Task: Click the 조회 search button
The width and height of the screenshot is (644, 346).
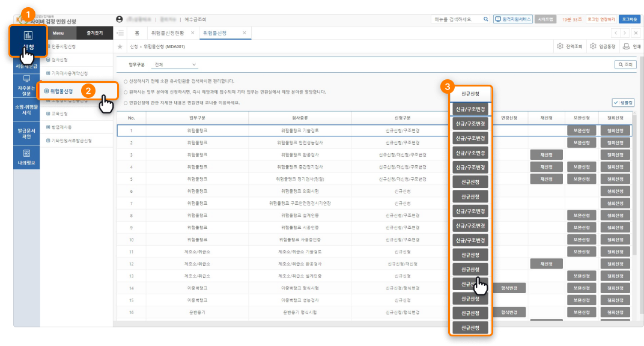Action: pos(625,64)
